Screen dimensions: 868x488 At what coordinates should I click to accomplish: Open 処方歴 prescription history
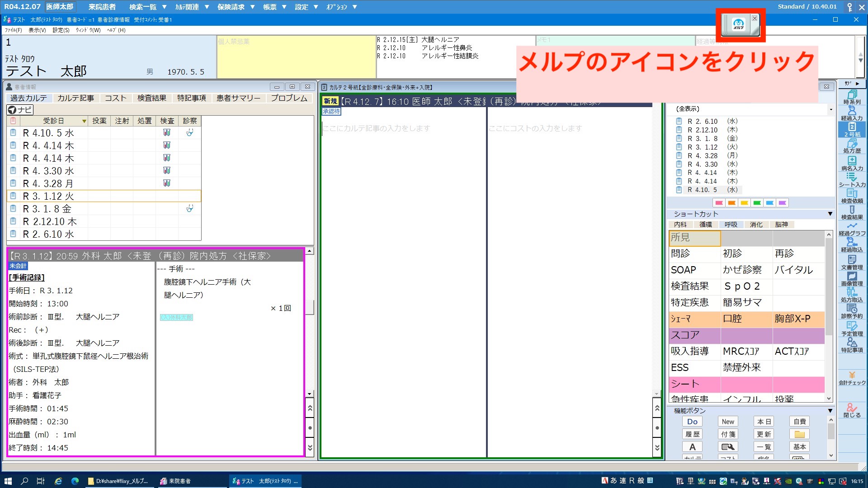pyautogui.click(x=852, y=146)
